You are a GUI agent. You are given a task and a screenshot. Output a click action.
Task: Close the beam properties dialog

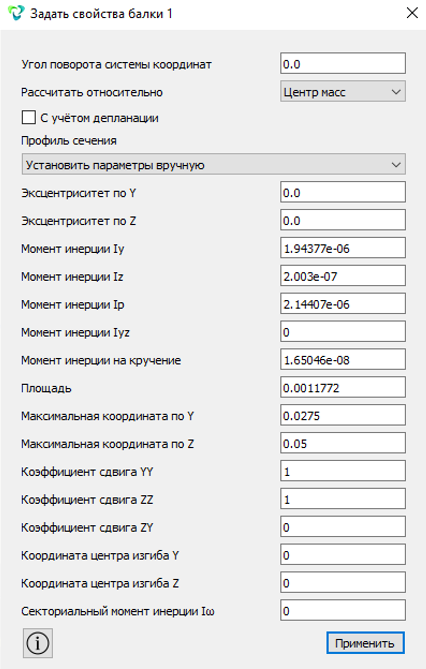coord(412,13)
